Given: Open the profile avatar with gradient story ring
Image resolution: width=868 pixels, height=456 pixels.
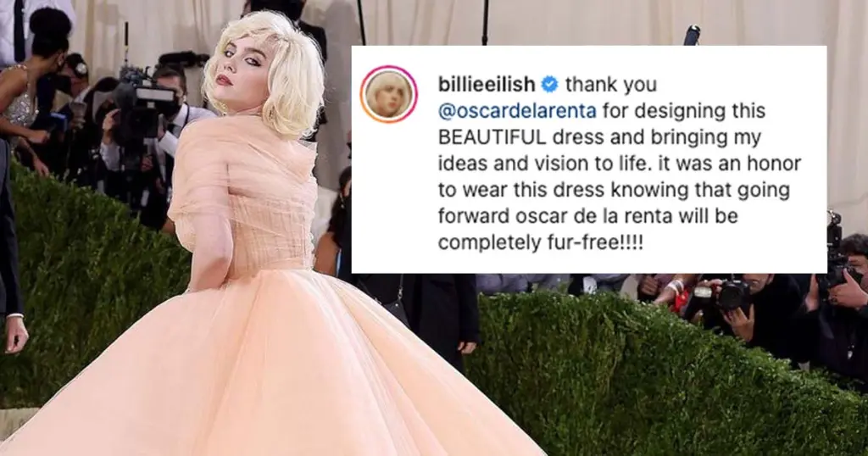Looking at the screenshot, I should 389,94.
